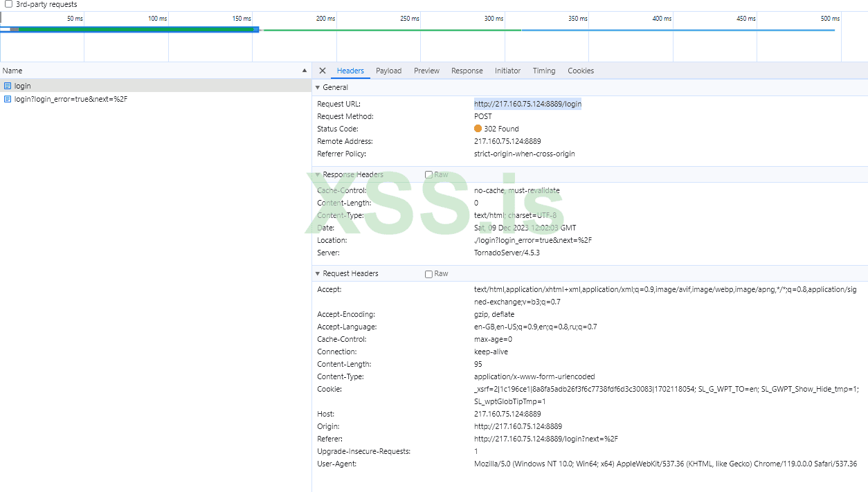868x492 pixels.
Task: Close the request details panel
Action: click(x=323, y=71)
